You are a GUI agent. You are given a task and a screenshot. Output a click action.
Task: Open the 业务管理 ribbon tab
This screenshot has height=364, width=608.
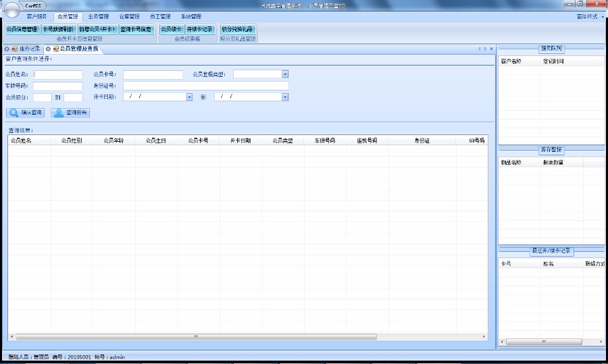pyautogui.click(x=98, y=17)
